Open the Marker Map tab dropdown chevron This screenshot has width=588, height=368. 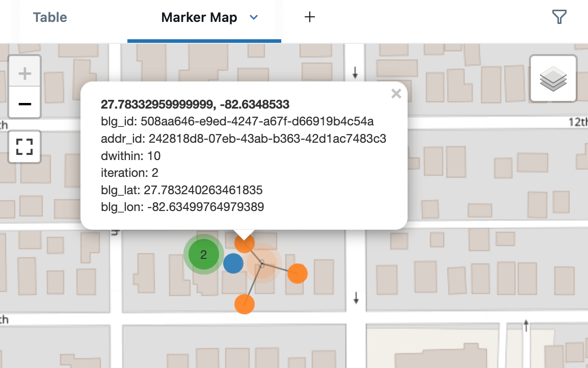[x=254, y=17]
